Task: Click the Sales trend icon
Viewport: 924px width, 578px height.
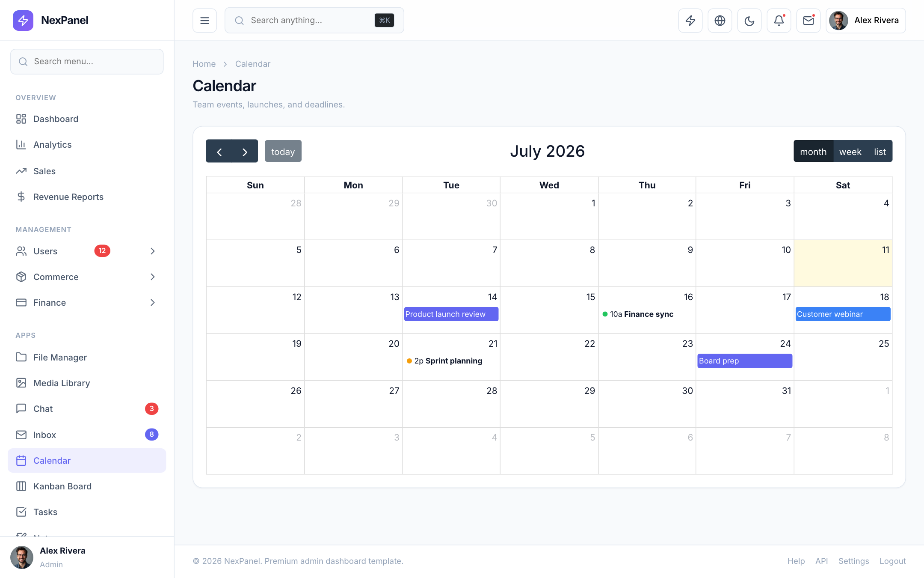Action: (21, 171)
